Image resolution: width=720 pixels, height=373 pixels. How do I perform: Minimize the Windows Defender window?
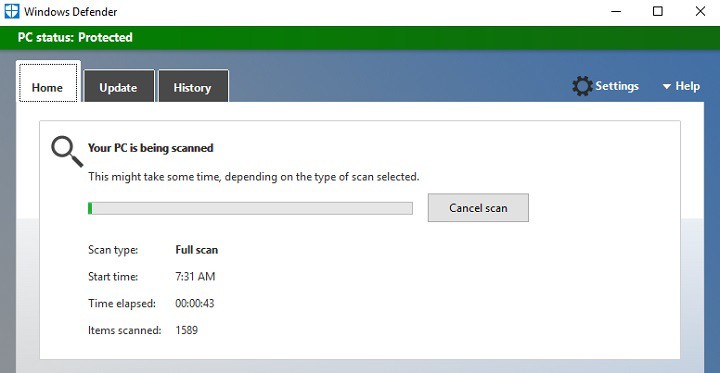click(x=616, y=11)
